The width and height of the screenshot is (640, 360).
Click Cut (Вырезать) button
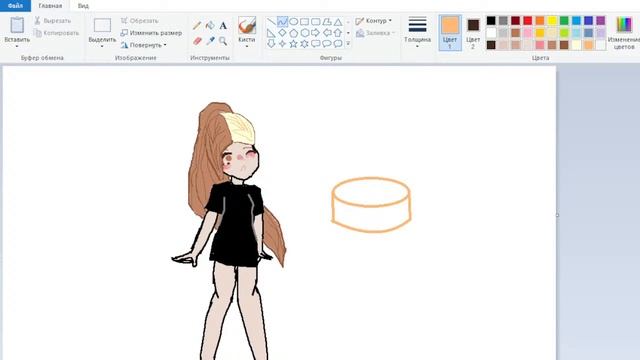click(53, 20)
